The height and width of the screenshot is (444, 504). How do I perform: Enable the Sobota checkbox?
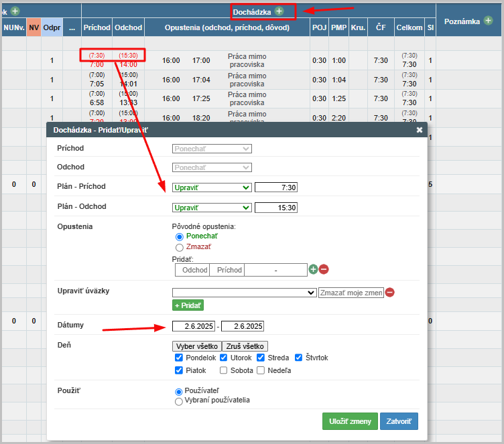pyautogui.click(x=224, y=370)
